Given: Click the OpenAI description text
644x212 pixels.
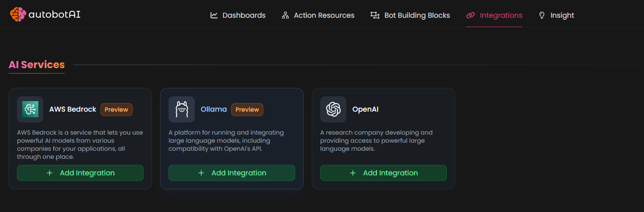Looking at the screenshot, I should coord(376,141).
